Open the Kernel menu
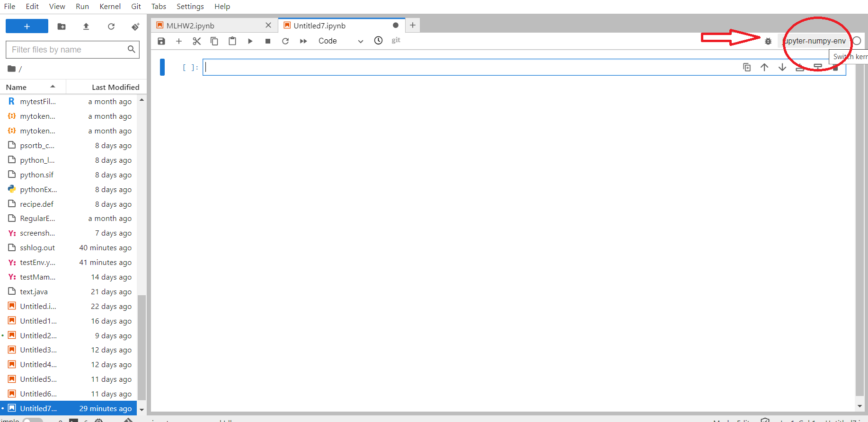 coord(110,7)
